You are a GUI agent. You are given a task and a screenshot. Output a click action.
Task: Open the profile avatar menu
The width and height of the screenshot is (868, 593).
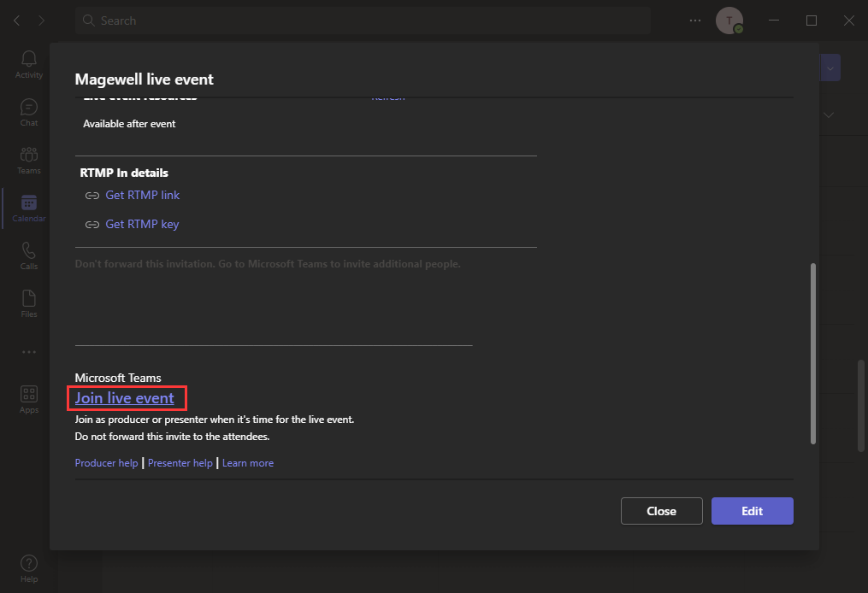(x=729, y=21)
